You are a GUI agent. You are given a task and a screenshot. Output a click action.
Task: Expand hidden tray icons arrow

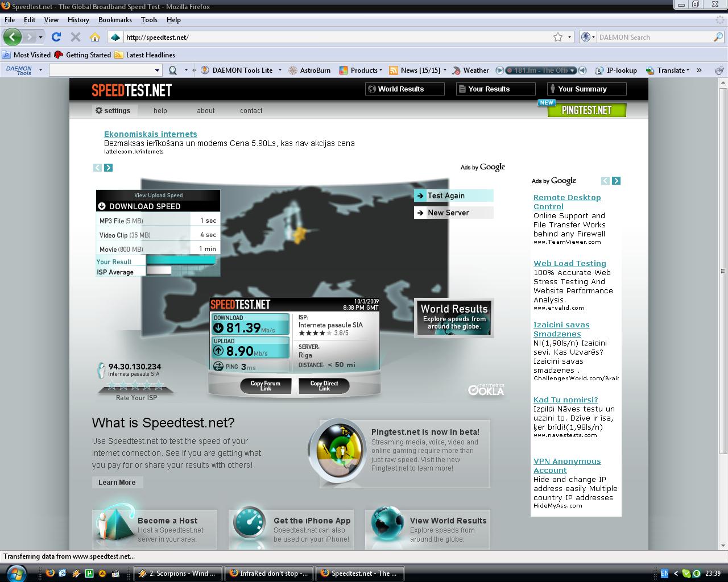676,573
